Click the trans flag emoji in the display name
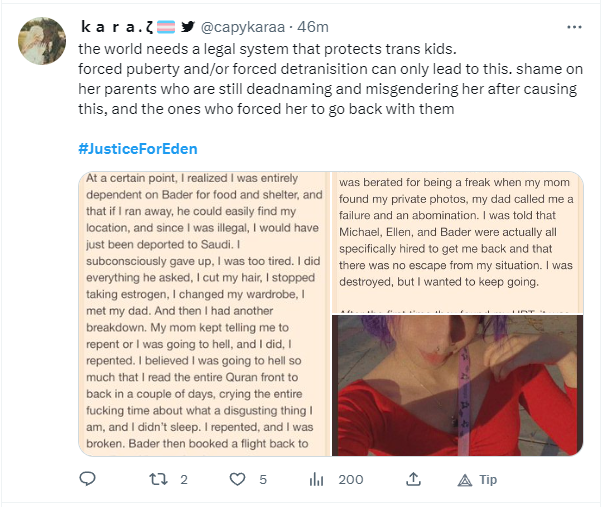The height and width of the screenshot is (507, 601). [166, 27]
